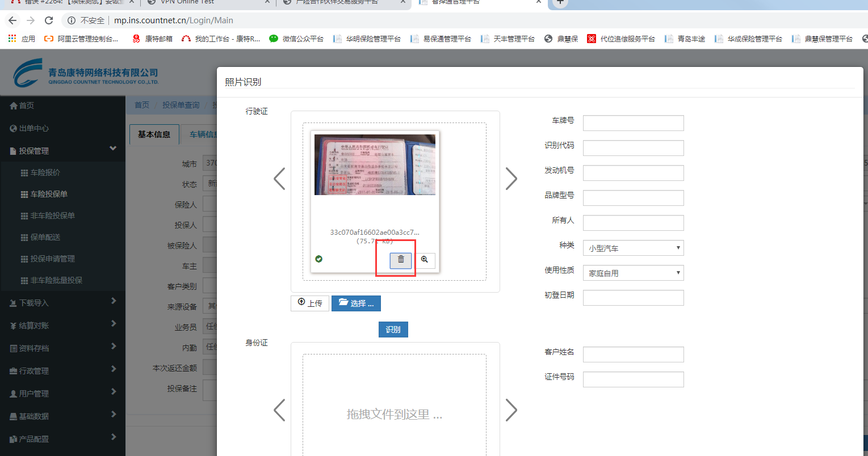
Task: Focus the 初登日期 date field
Action: click(633, 298)
